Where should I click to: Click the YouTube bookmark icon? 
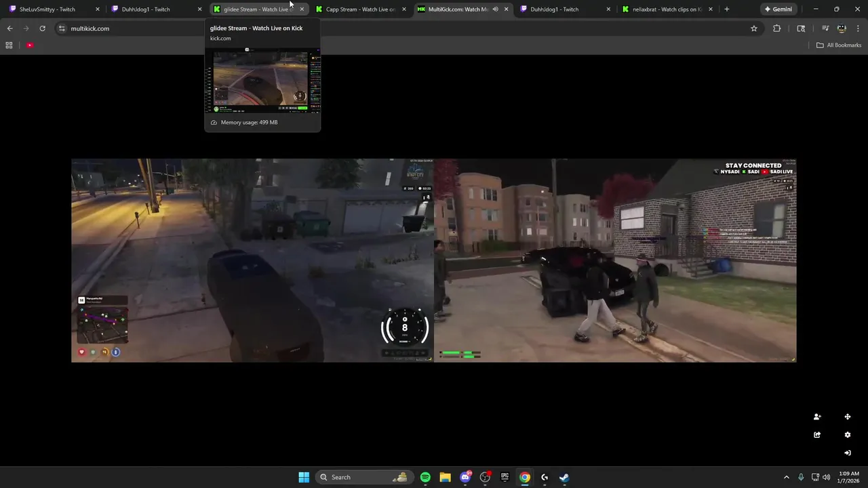coord(30,45)
